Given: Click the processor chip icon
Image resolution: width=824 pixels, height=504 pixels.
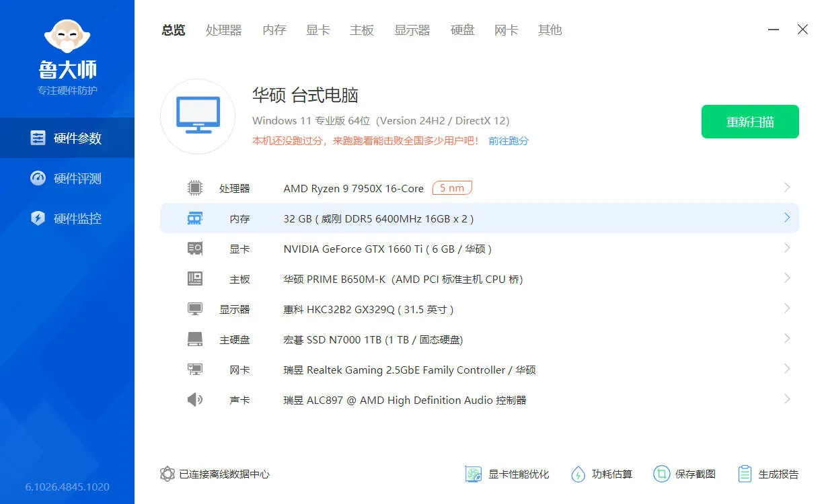Looking at the screenshot, I should click(195, 188).
